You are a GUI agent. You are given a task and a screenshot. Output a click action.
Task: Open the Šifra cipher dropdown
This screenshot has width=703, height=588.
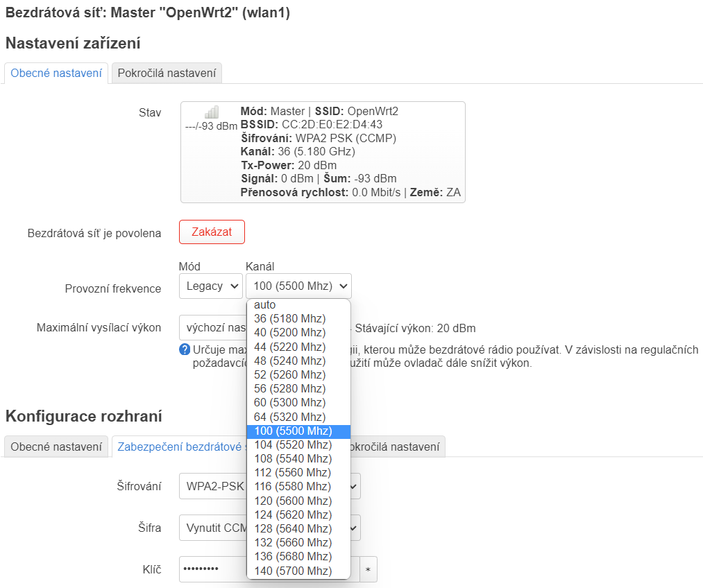(x=212, y=528)
